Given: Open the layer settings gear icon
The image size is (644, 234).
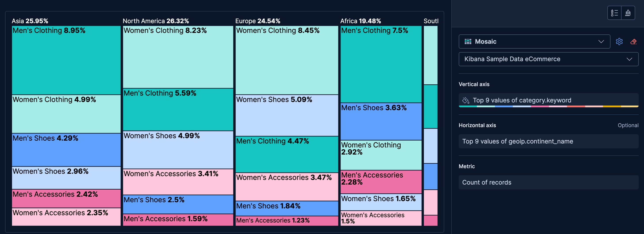Looking at the screenshot, I should (619, 42).
